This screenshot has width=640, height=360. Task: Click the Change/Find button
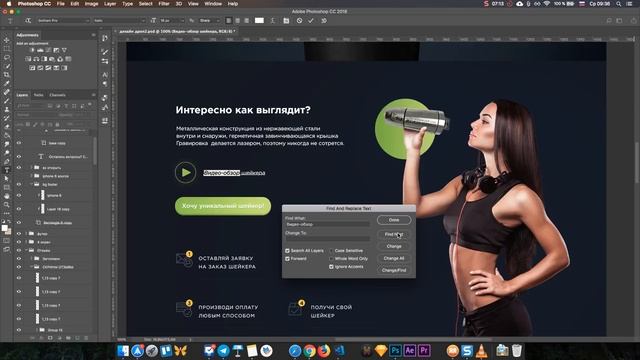coord(394,270)
